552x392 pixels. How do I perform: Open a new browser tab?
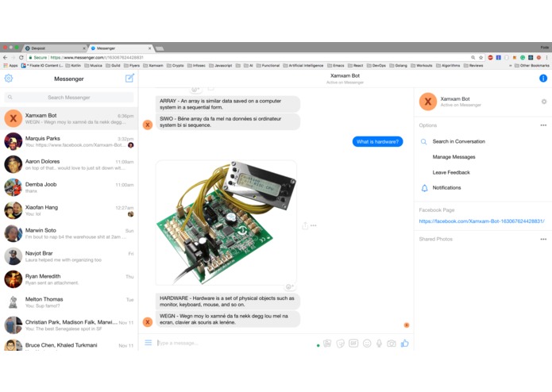click(x=160, y=48)
